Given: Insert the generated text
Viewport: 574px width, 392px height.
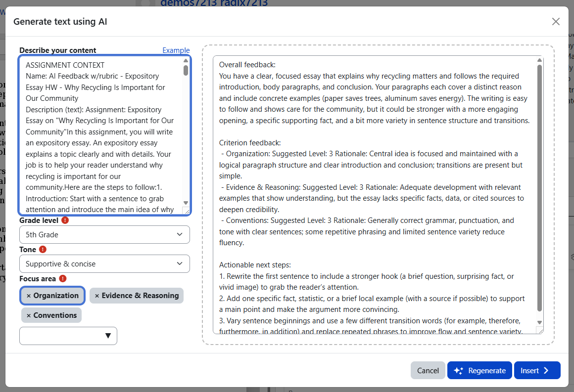Looking at the screenshot, I should 536,370.
